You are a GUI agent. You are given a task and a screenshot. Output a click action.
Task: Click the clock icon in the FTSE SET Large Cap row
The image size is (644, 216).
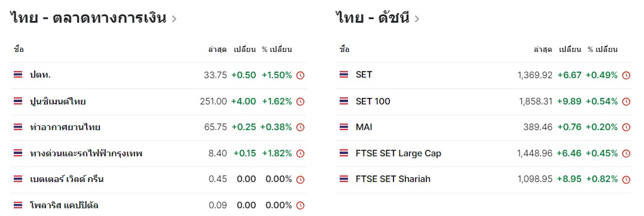click(626, 154)
